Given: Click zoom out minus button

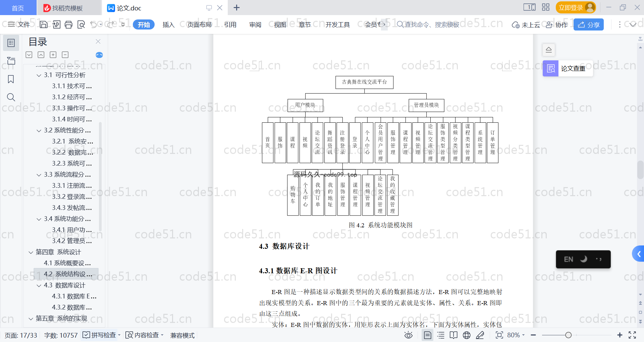Looking at the screenshot, I should point(533,335).
